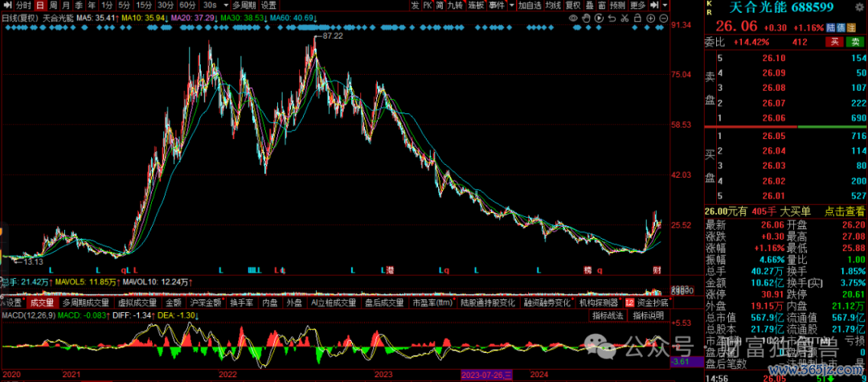Click the 事件 events button
The width and height of the screenshot is (868, 382).
[x=497, y=6]
